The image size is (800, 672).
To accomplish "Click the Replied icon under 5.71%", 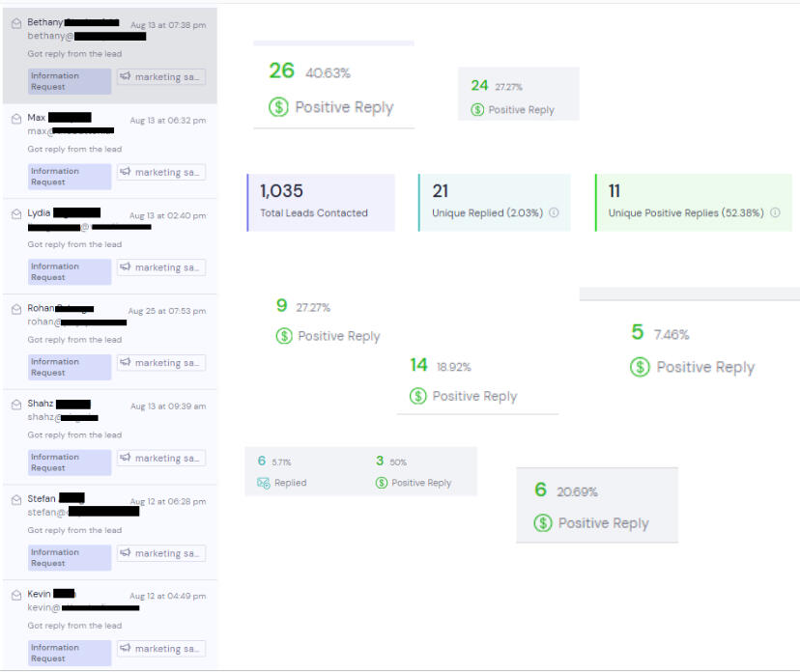I will click(264, 483).
